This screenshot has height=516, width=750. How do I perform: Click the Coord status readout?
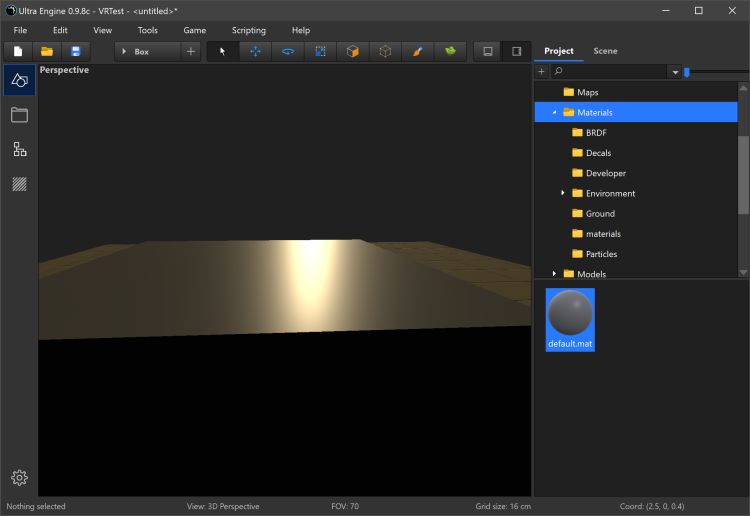[651, 506]
